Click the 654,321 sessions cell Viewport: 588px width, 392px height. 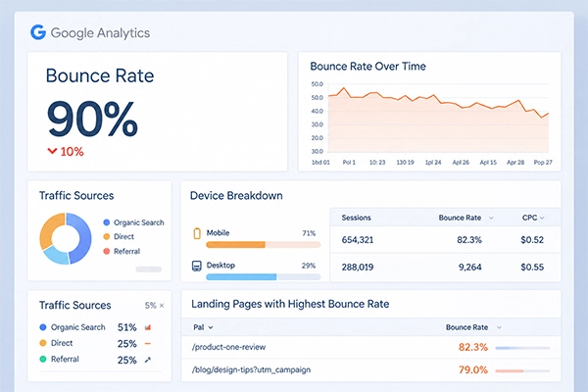pos(358,240)
